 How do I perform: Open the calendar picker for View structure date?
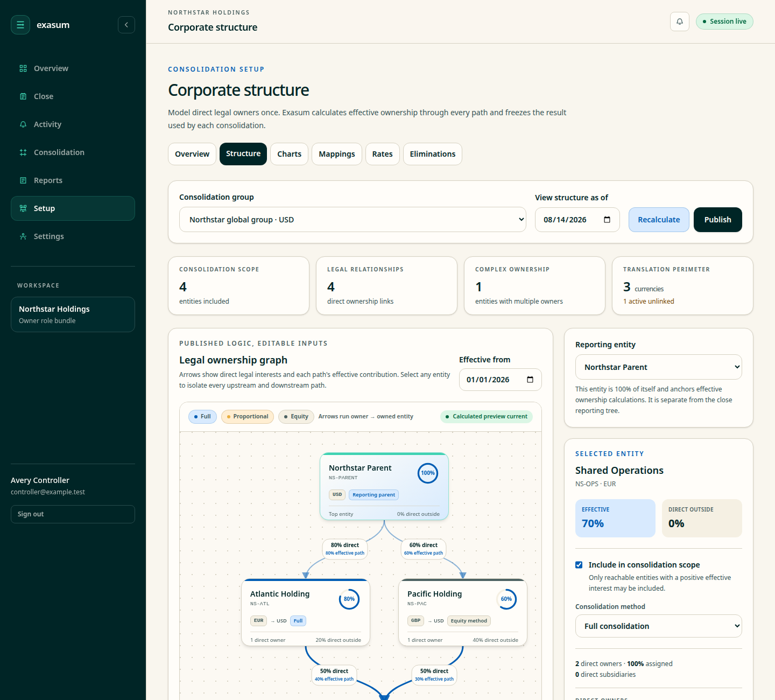coord(607,220)
